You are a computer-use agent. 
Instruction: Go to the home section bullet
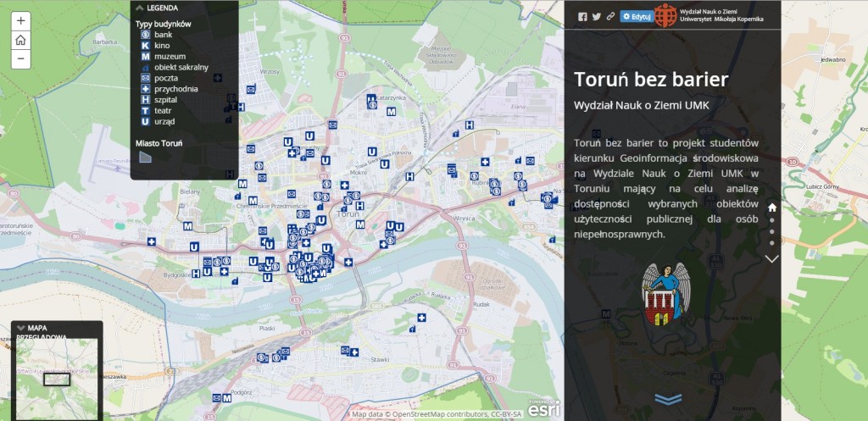click(x=772, y=208)
